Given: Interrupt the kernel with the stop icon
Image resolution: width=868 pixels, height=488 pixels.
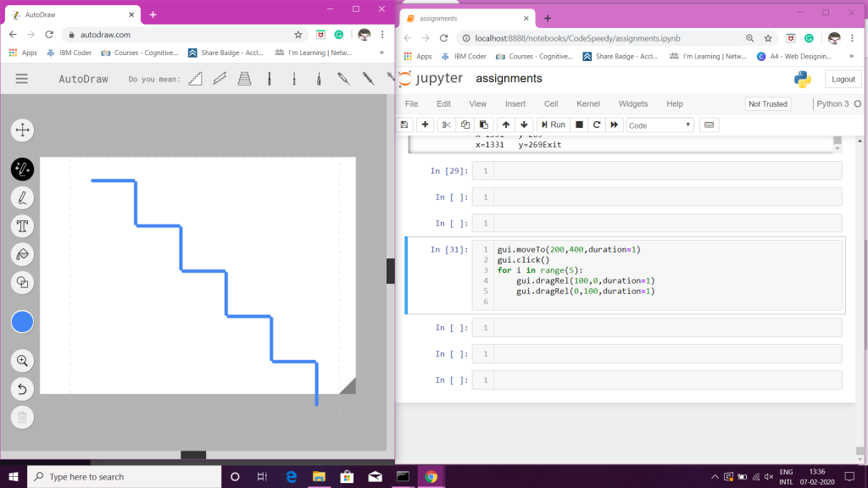Looking at the screenshot, I should pos(577,124).
